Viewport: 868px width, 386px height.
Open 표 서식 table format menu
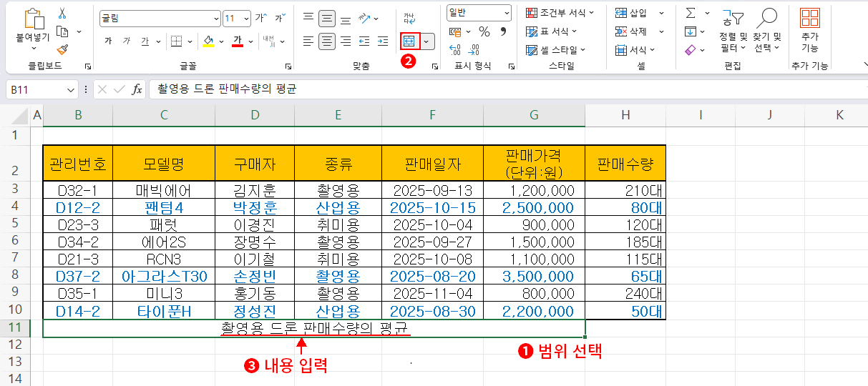(552, 31)
